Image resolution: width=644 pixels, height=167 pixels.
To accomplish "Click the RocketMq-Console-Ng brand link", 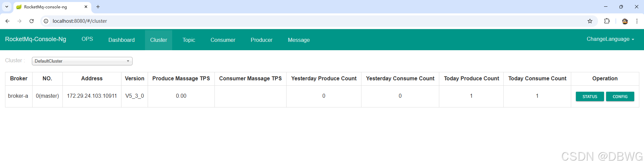I will point(36,39).
